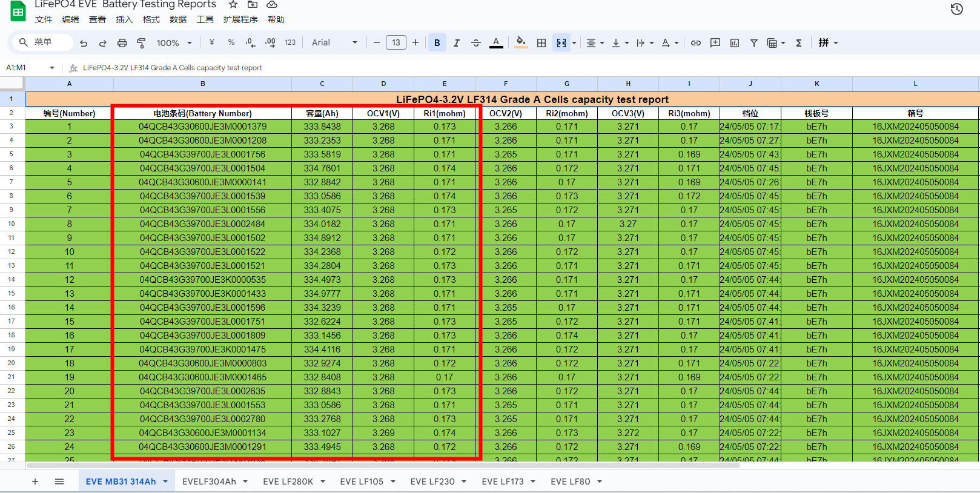Star this spreadsheet document

pyautogui.click(x=233, y=5)
